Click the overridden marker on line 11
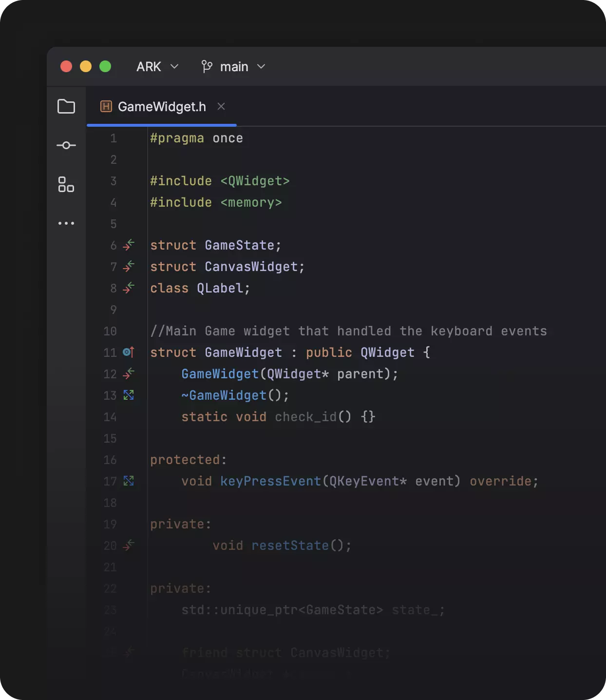Image resolution: width=606 pixels, height=700 pixels. pos(129,352)
